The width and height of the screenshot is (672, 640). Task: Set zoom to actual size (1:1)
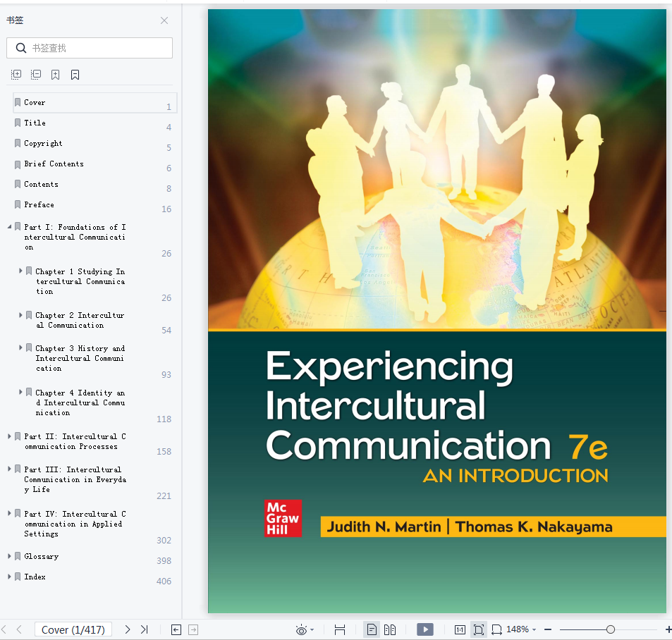[460, 629]
